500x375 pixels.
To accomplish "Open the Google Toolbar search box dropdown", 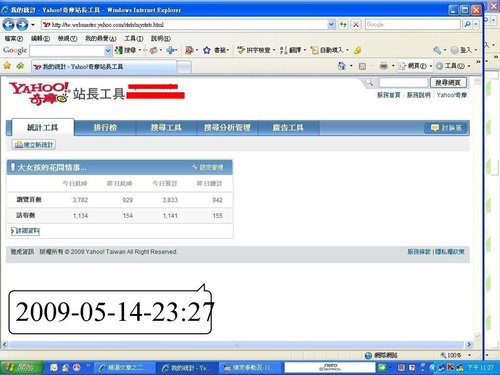I will (108, 50).
